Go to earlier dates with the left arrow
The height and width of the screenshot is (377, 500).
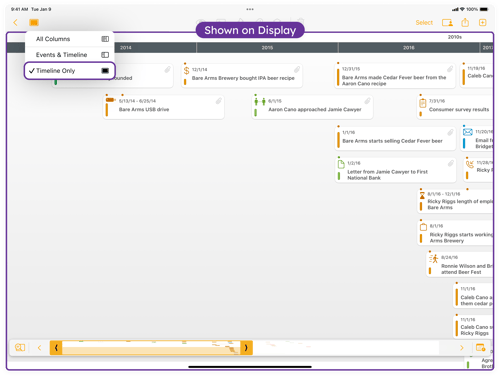click(39, 348)
